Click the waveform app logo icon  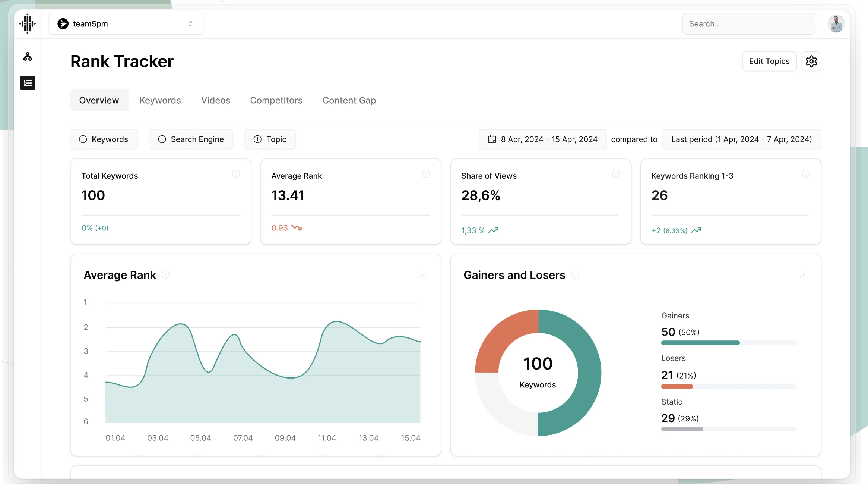(28, 24)
